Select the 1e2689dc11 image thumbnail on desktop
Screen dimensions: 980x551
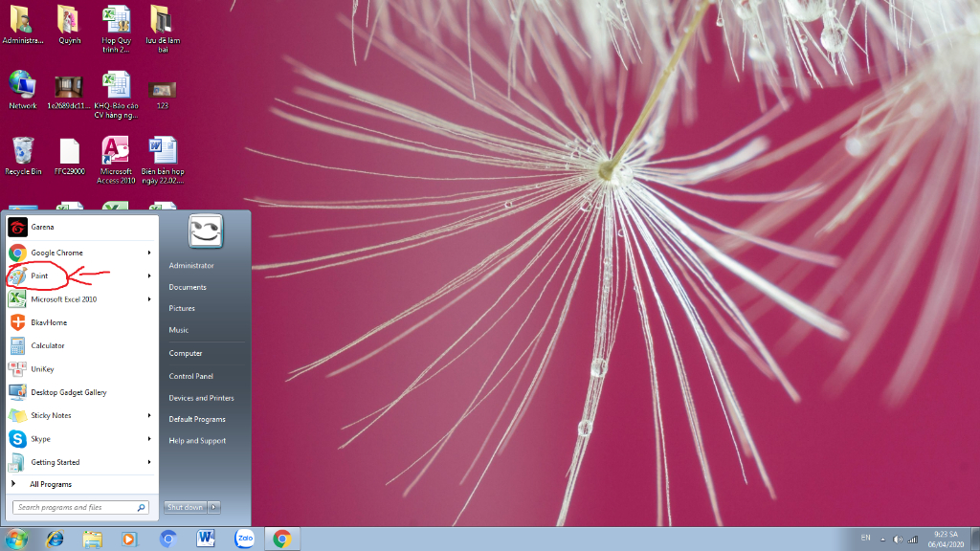pos(69,93)
